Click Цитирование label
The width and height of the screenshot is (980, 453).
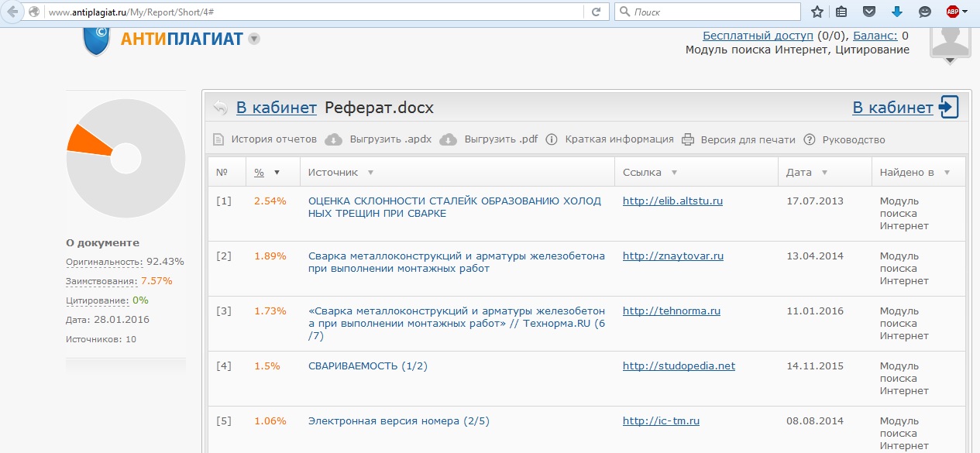pos(97,300)
